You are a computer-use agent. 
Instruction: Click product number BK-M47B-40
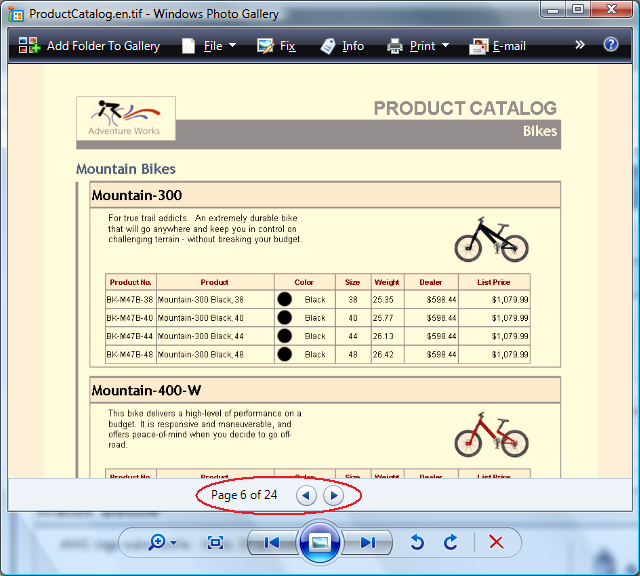[x=130, y=318]
